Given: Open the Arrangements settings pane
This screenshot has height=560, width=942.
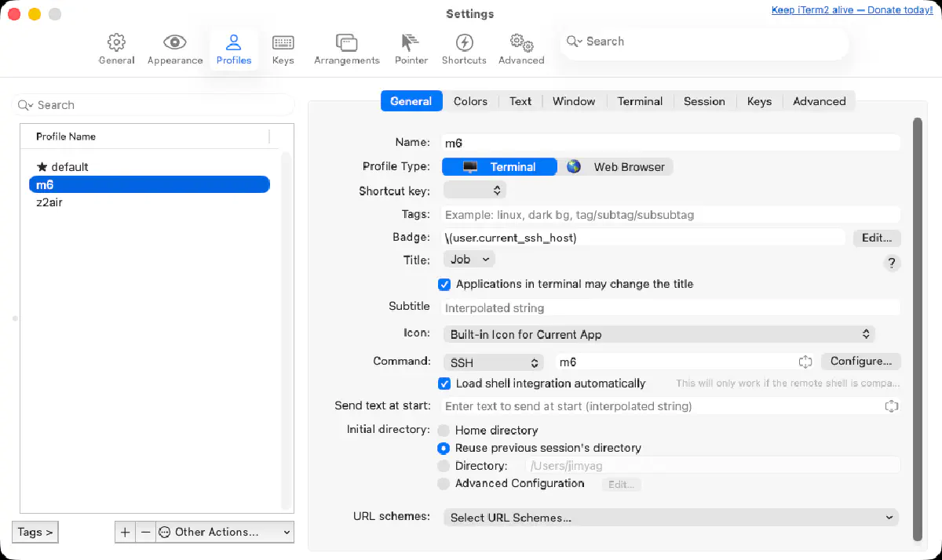Looking at the screenshot, I should pos(346,49).
